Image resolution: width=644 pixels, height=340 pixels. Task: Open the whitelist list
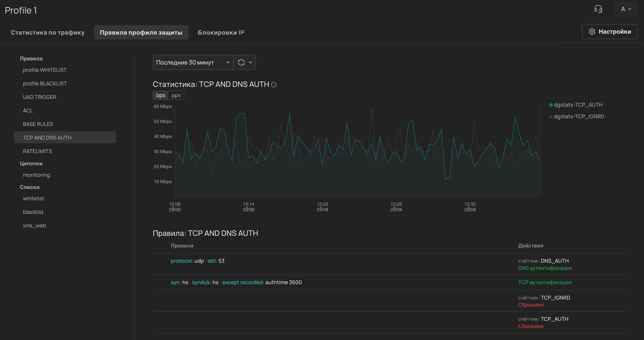coord(33,199)
